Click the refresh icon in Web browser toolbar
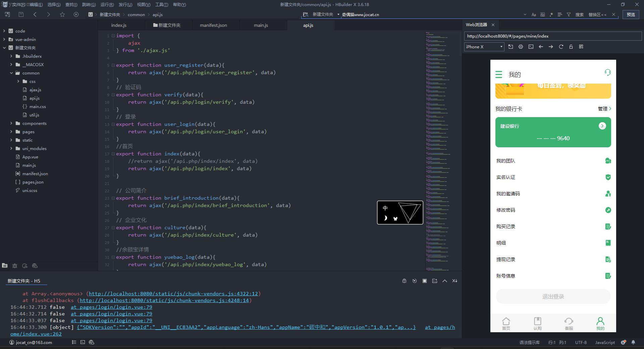The image size is (644, 349). (561, 47)
